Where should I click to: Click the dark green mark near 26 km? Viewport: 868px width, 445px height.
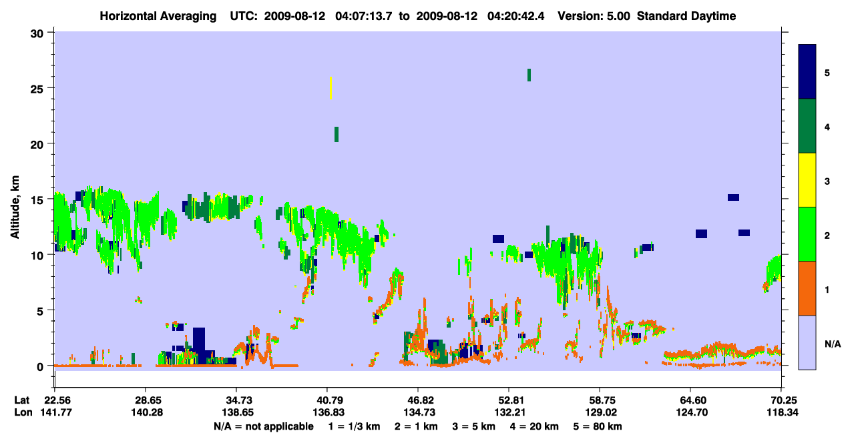[x=529, y=75]
